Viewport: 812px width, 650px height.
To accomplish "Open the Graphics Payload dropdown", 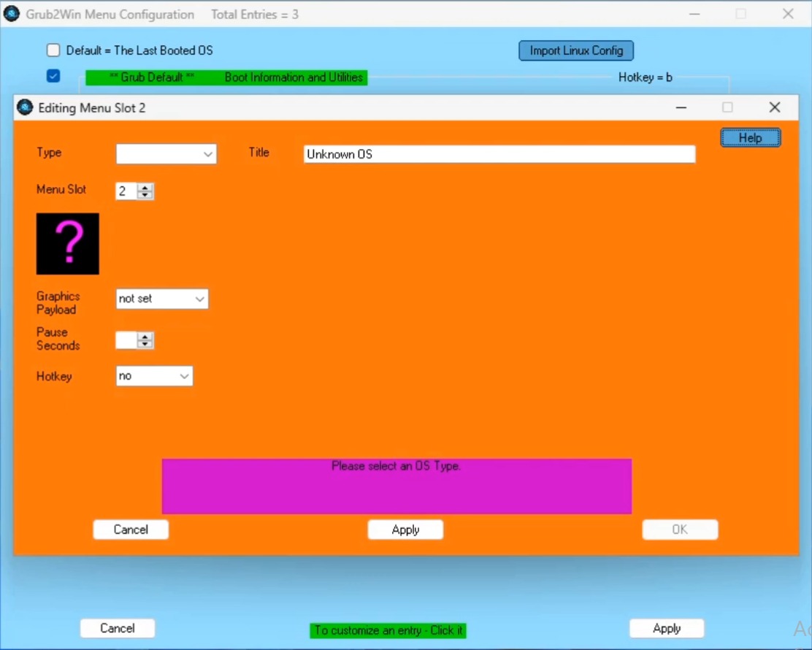I will tap(162, 299).
